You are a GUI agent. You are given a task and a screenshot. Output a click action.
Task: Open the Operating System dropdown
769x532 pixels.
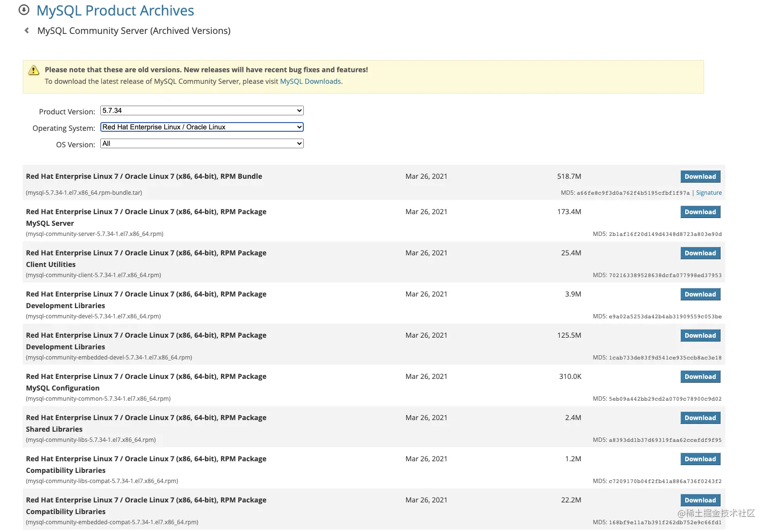pos(202,127)
